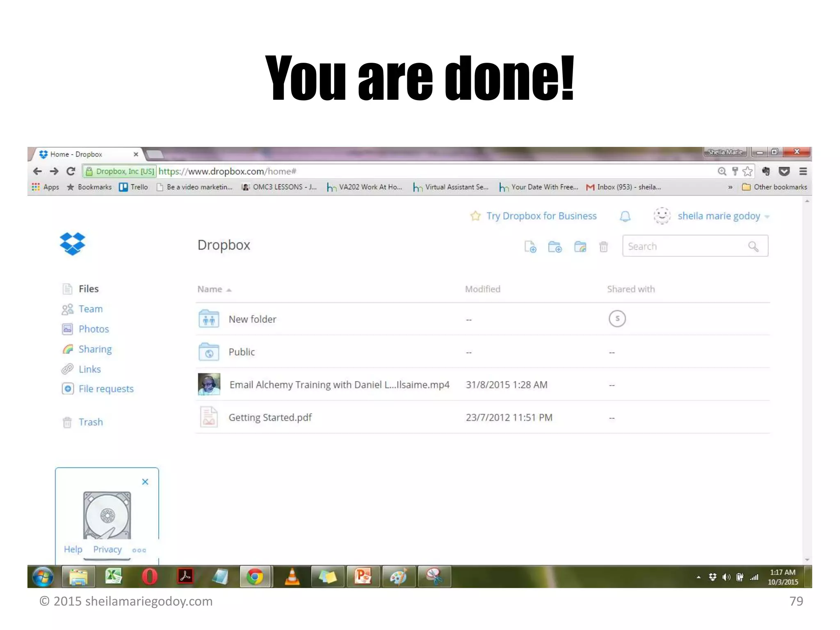Click the Sheila Marie profile button

725,152
